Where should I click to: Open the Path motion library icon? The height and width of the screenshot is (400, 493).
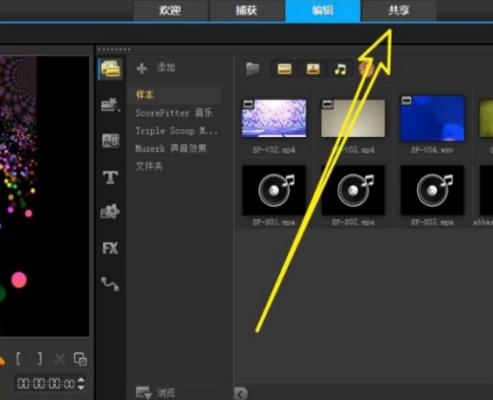click(x=110, y=284)
